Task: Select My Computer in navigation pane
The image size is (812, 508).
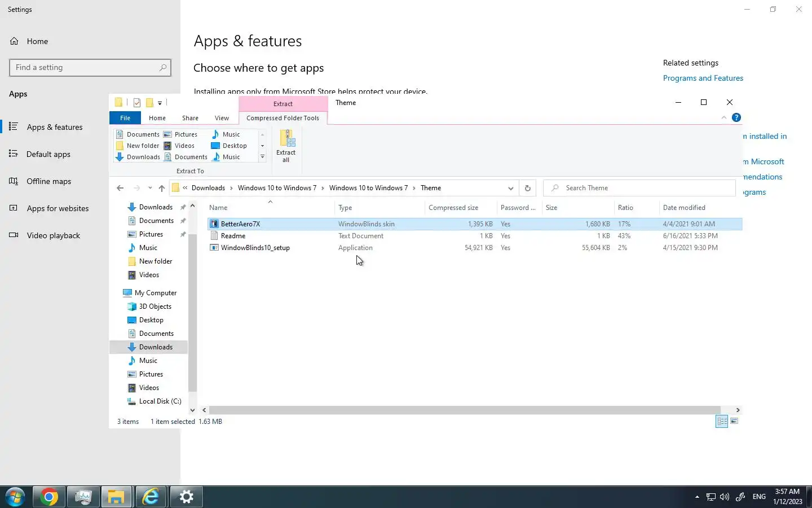Action: click(x=150, y=293)
